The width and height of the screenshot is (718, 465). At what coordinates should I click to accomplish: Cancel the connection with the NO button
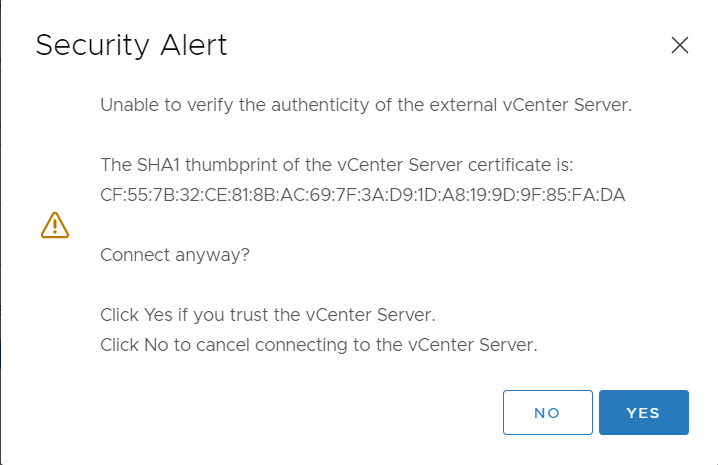tap(548, 412)
